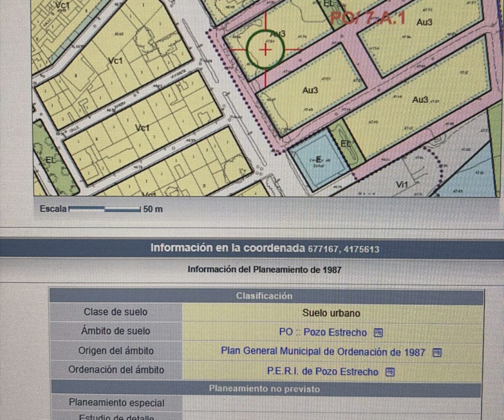504x420 pixels.
Task: Open document icon next to Plan General Municipal
Action: coord(437,352)
